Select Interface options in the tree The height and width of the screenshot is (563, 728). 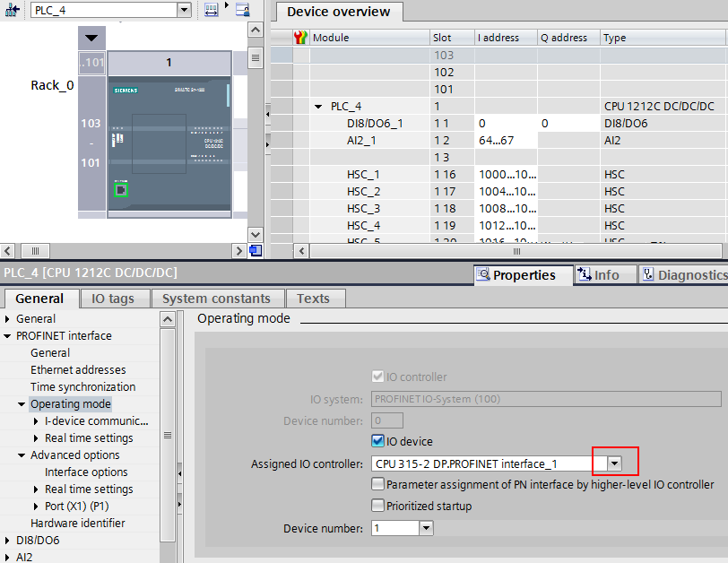86,472
